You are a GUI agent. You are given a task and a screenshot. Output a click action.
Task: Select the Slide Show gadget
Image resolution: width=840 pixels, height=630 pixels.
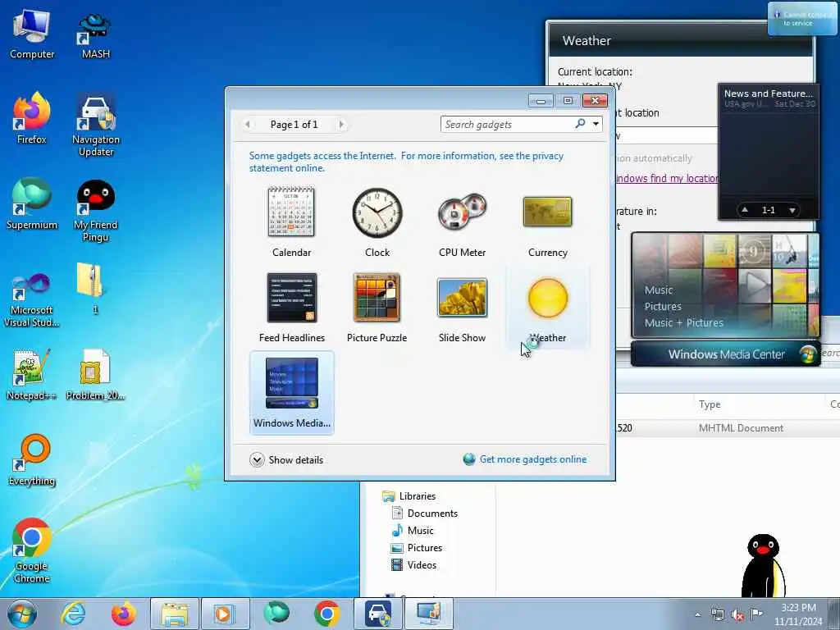[x=463, y=308]
